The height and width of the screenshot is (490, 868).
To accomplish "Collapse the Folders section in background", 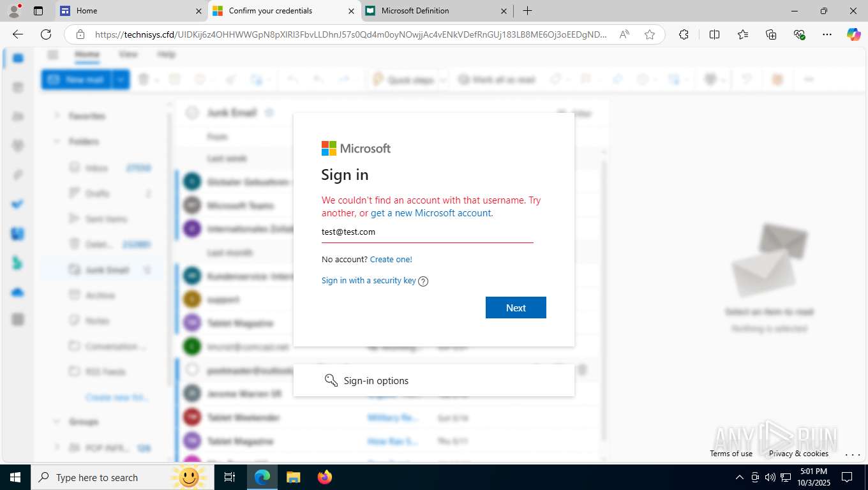I will [56, 142].
